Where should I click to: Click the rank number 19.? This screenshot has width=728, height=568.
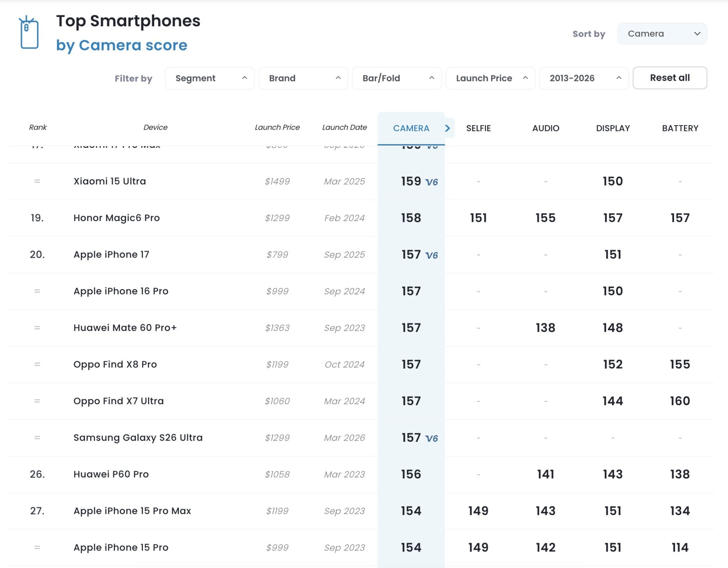[x=37, y=218]
